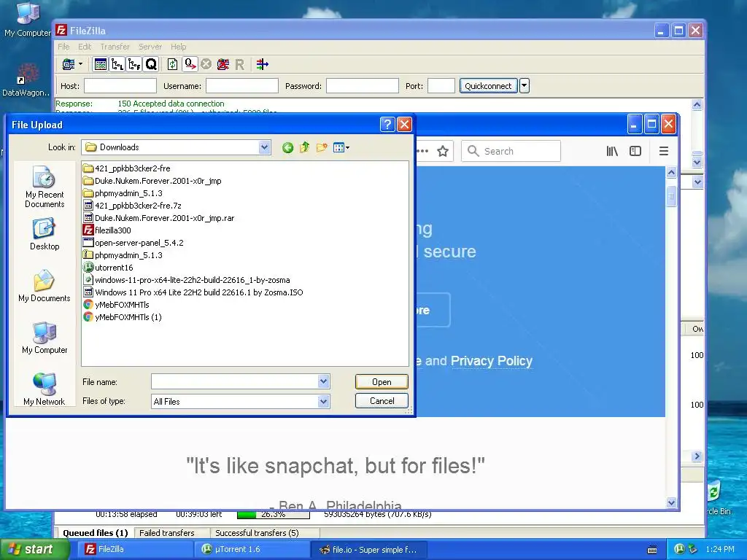
Task: Select Desktop in the places bar
Action: (44, 234)
